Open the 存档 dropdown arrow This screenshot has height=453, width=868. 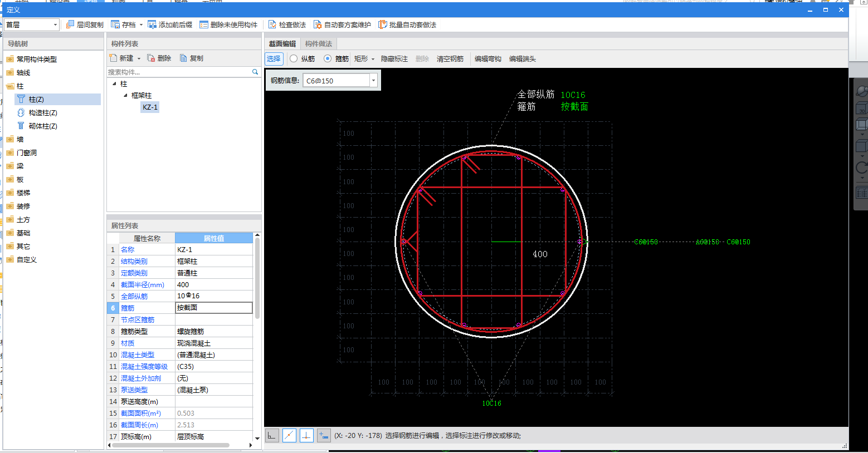[x=141, y=24]
